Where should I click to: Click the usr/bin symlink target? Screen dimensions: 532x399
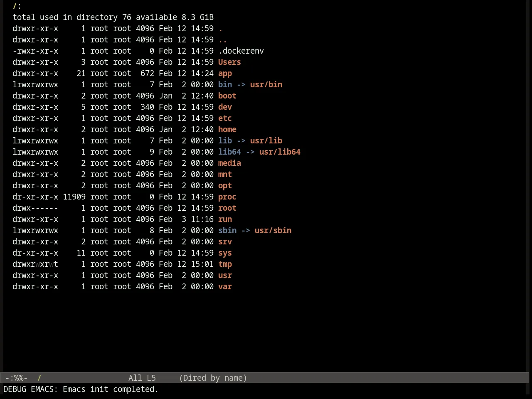pos(266,85)
